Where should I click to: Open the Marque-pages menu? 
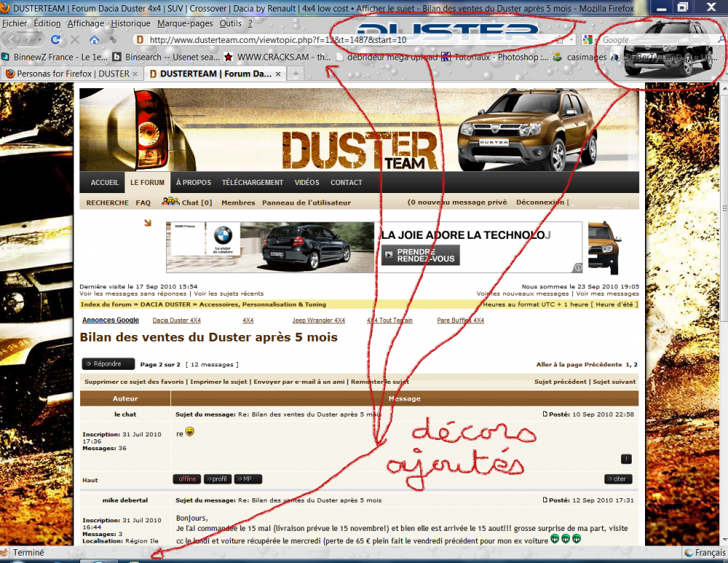tap(185, 23)
